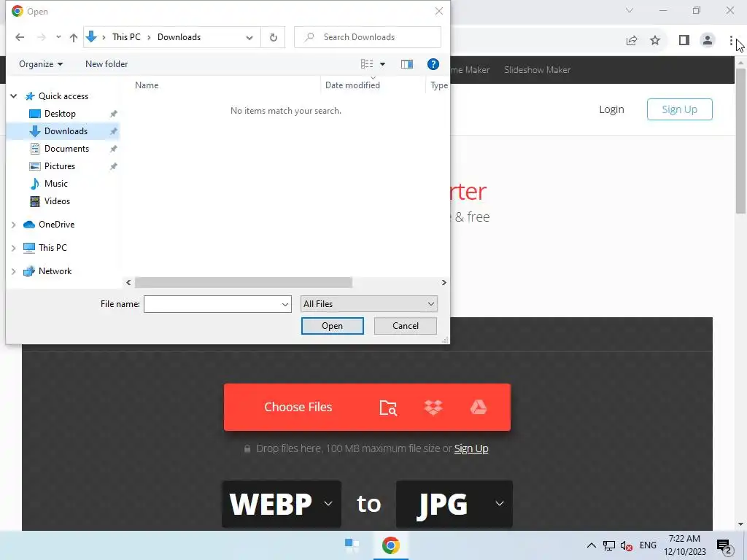Bookmark this page with the star
This screenshot has width=747, height=560.
click(655, 41)
